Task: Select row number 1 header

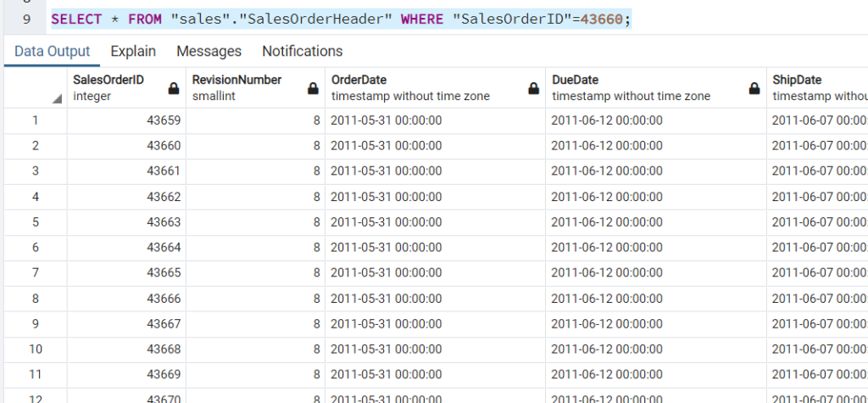Action: click(36, 120)
